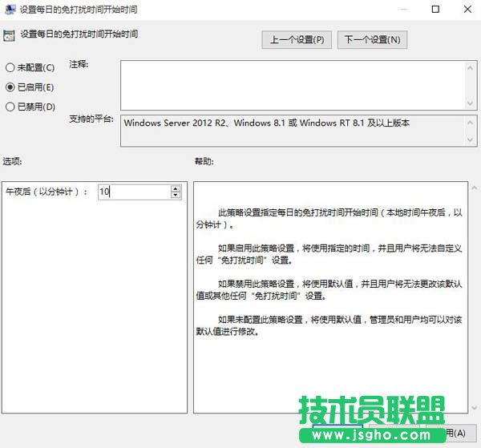This screenshot has width=481, height=448.
Task: Click the window title bar app icon
Action: (10, 10)
